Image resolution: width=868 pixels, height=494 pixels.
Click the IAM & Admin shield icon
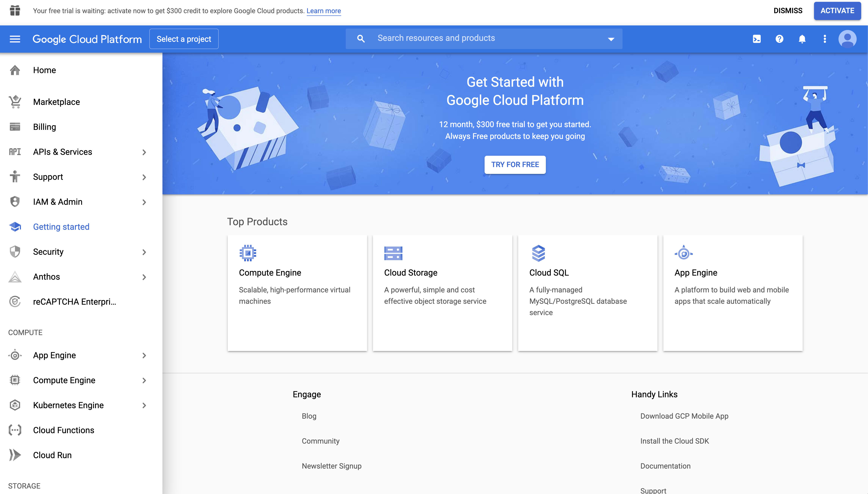15,202
